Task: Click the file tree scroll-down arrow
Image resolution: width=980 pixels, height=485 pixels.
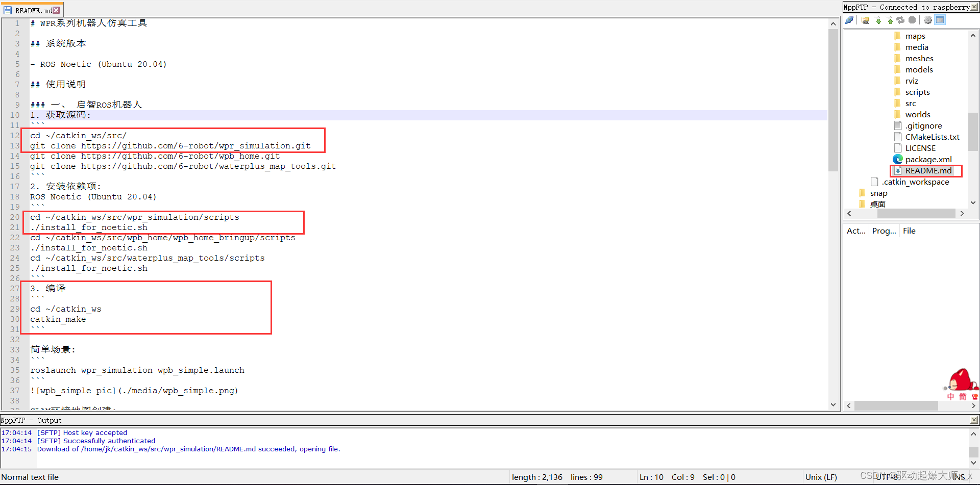Action: coord(973,202)
